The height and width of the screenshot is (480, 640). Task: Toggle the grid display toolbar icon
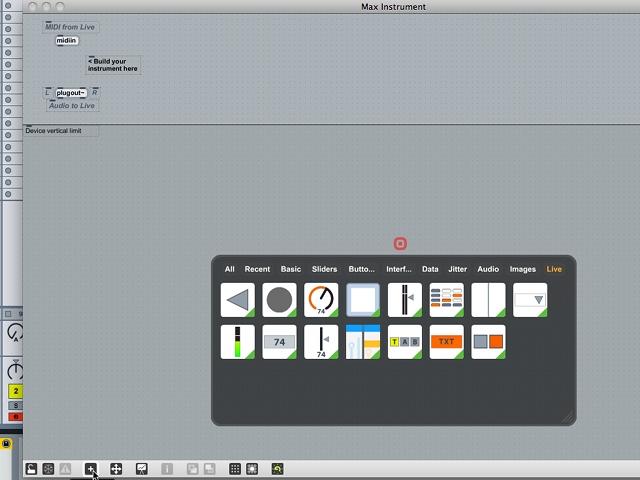click(x=235, y=469)
